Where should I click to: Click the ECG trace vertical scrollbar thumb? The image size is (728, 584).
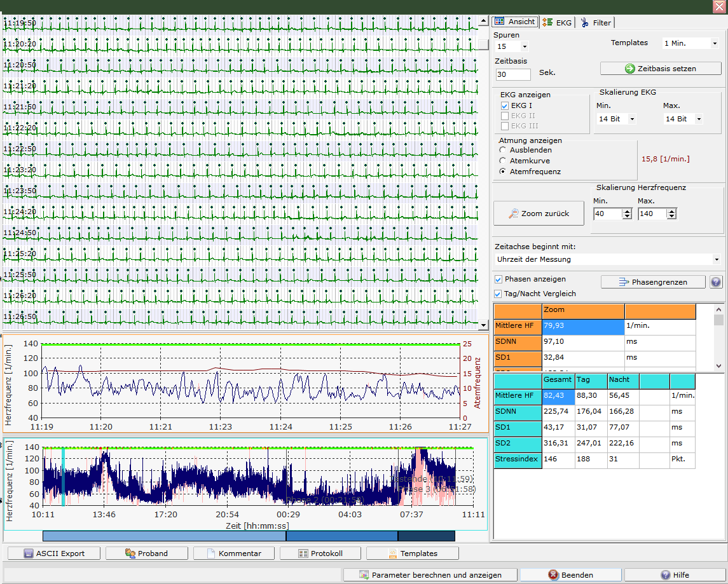pyautogui.click(x=483, y=44)
